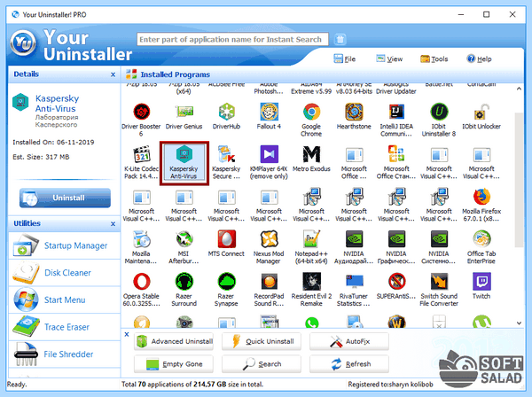Image resolution: width=532 pixels, height=397 pixels.
Task: Select Nexus Mod Manager program icon
Action: (x=269, y=239)
